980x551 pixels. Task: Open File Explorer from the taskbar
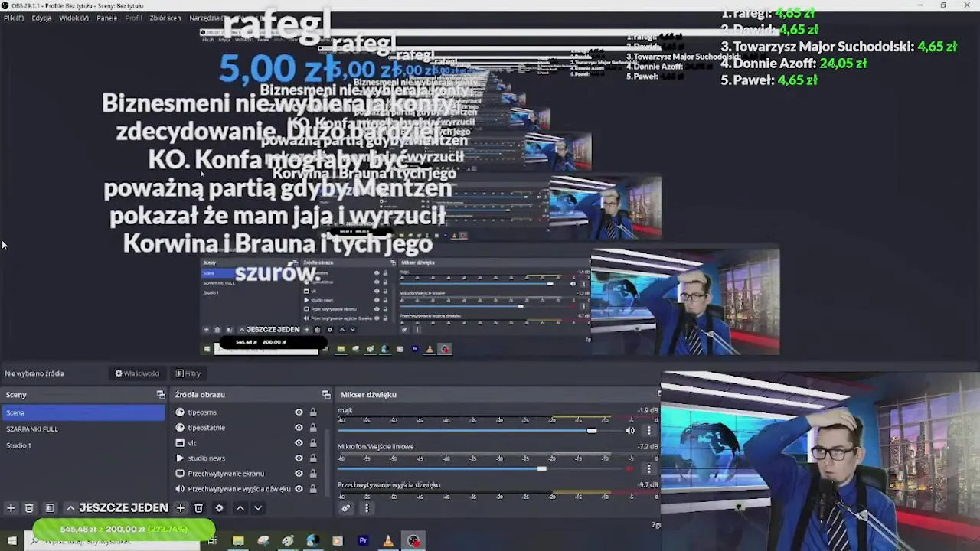point(238,541)
